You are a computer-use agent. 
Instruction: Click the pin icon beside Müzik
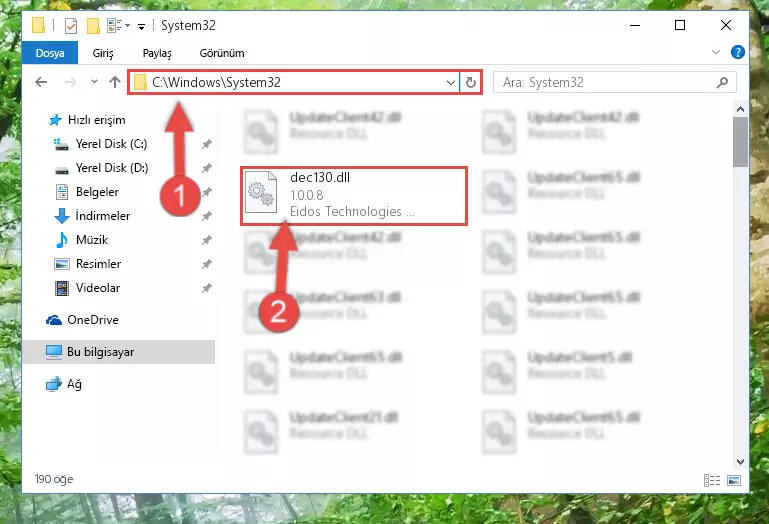(206, 240)
